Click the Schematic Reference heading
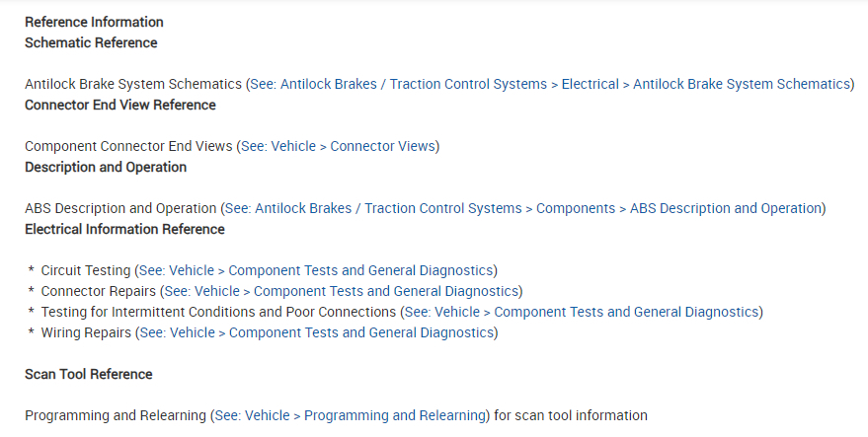868x437 pixels. pyautogui.click(x=91, y=42)
